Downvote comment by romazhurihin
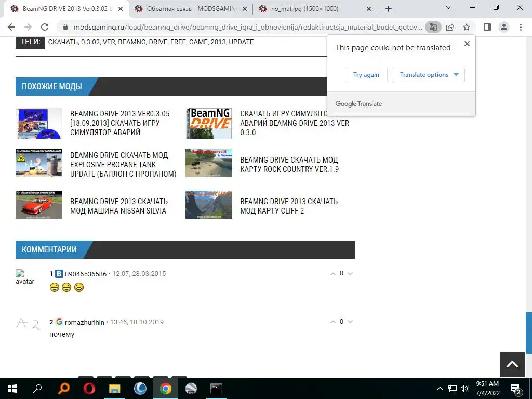Viewport: 532px width, 399px height. point(350,322)
